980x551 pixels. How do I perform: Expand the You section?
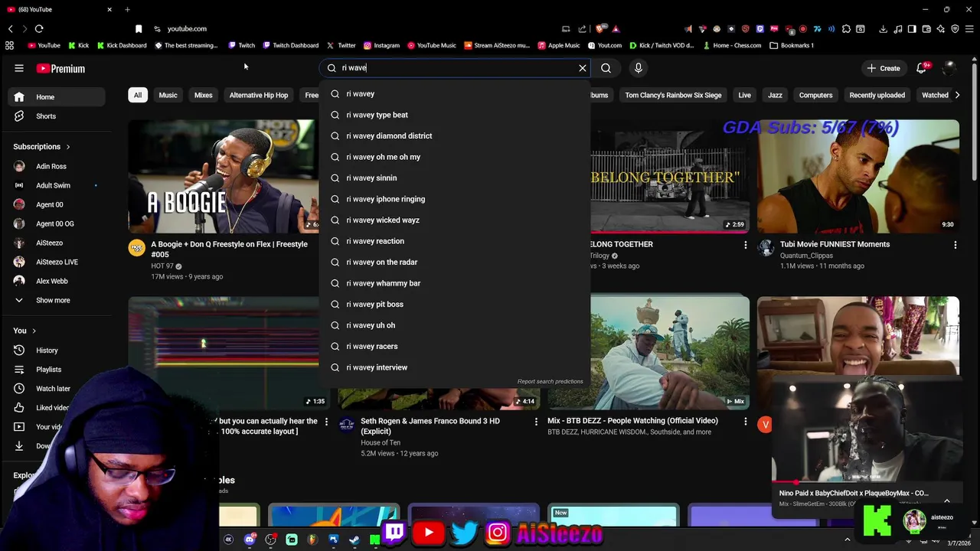(x=24, y=331)
